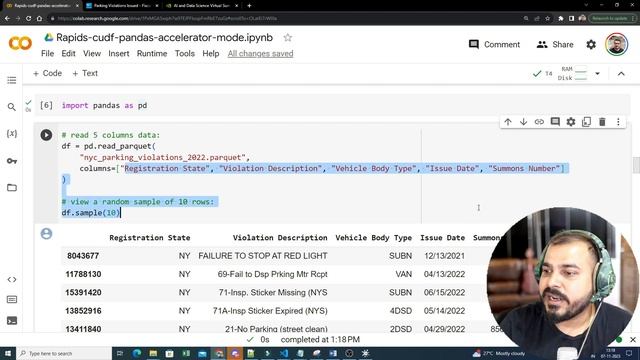Viewport: 640px width, 360px height.
Task: Open the Runtime menu
Action: (x=152, y=53)
